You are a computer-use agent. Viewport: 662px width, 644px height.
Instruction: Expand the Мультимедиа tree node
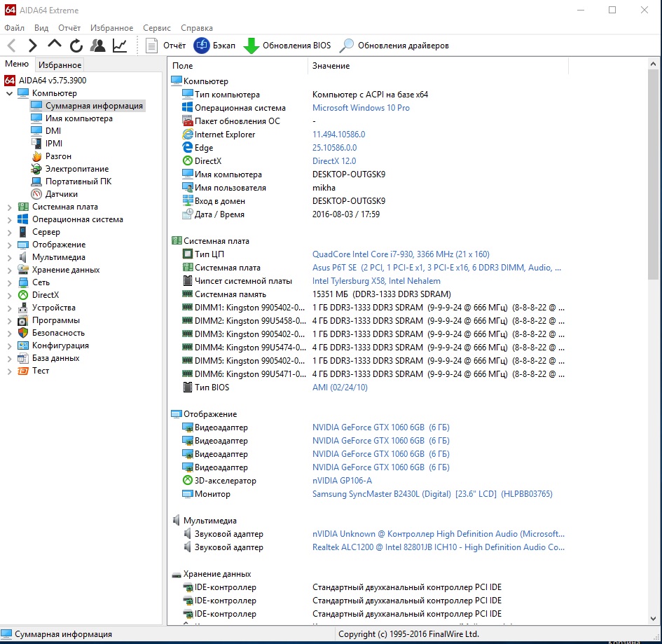(x=9, y=258)
